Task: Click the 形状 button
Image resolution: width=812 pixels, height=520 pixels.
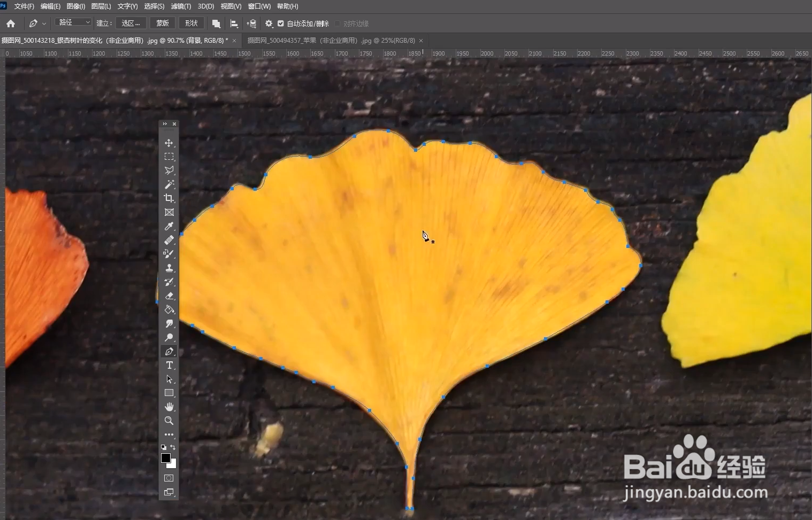Action: (191, 23)
